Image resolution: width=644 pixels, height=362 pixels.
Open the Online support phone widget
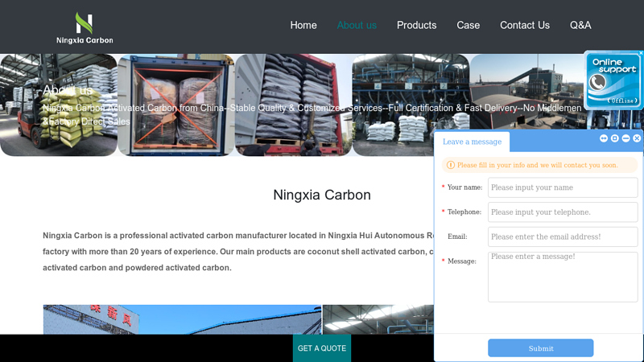613,80
